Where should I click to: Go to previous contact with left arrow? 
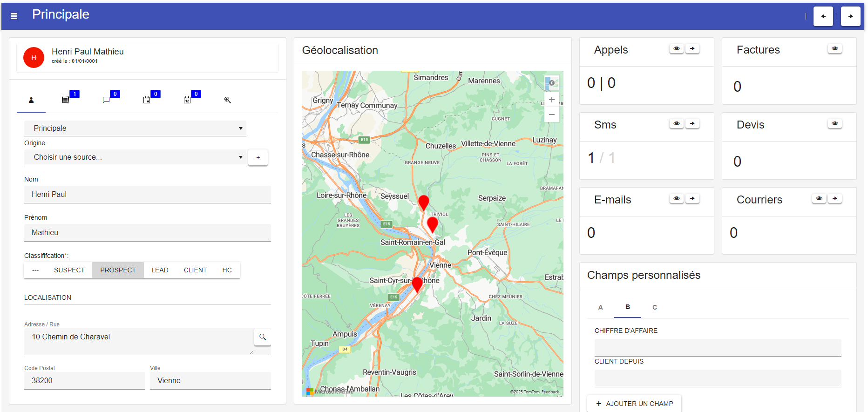coord(823,16)
